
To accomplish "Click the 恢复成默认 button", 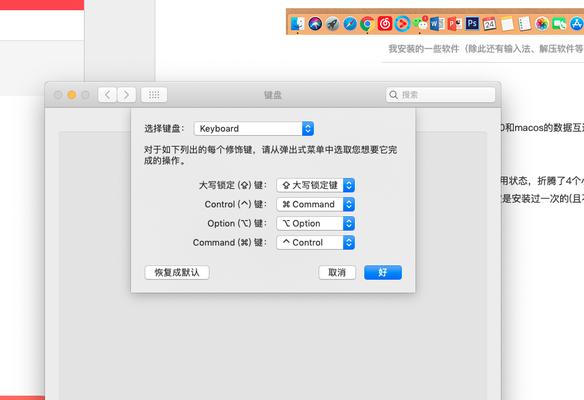I will [177, 272].
